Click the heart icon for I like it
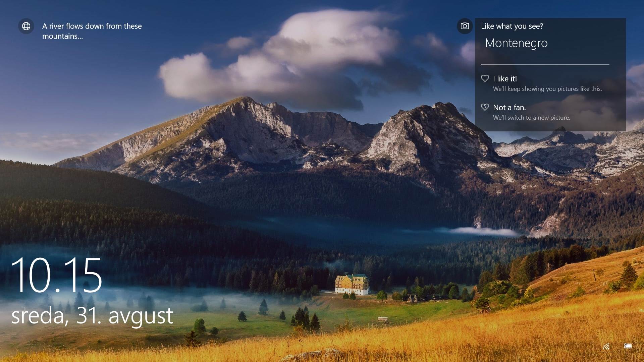Viewport: 644px width, 362px height. [485, 78]
